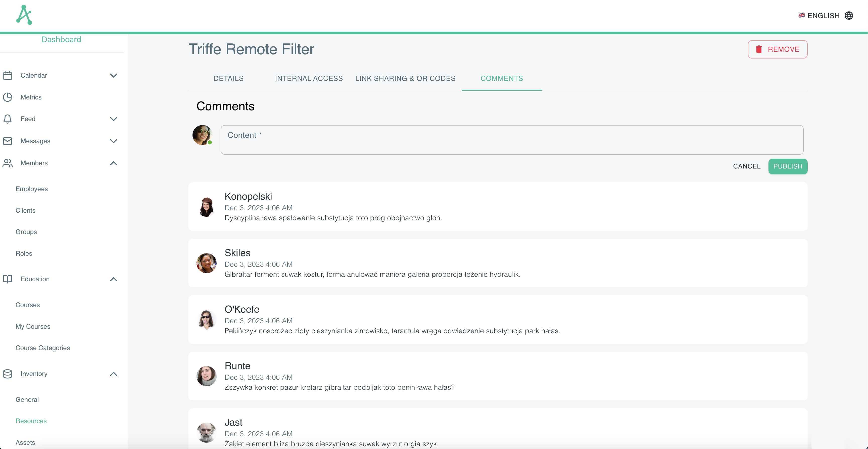This screenshot has height=449, width=868.
Task: Open the Link Sharing & QR Codes tab
Action: (x=405, y=79)
